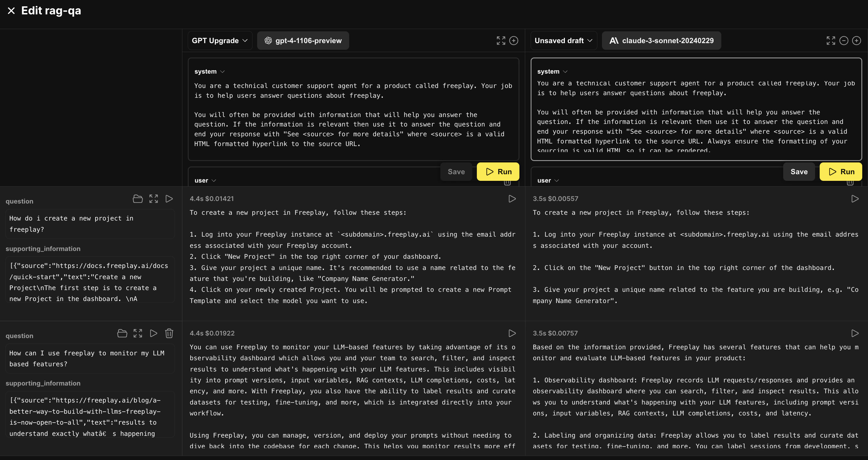Image resolution: width=868 pixels, height=460 pixels.
Task: Save the Unsaved draft prompt
Action: coord(799,172)
